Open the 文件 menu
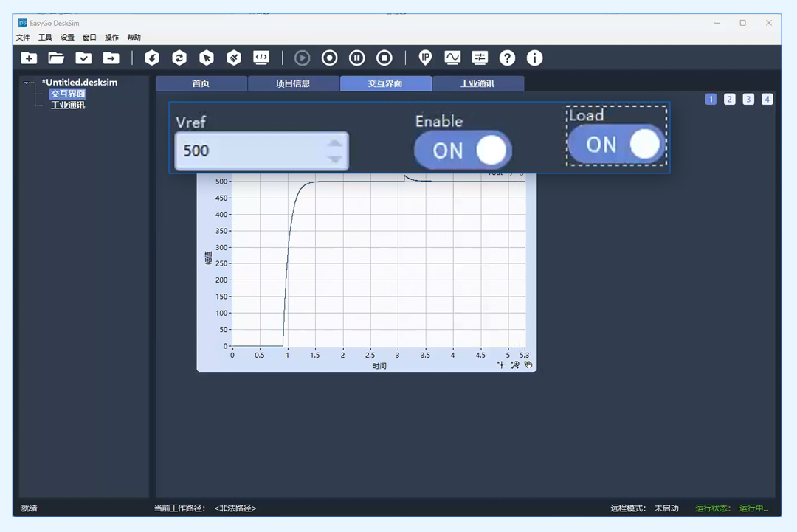Viewport: 797px width, 532px height. (x=23, y=37)
